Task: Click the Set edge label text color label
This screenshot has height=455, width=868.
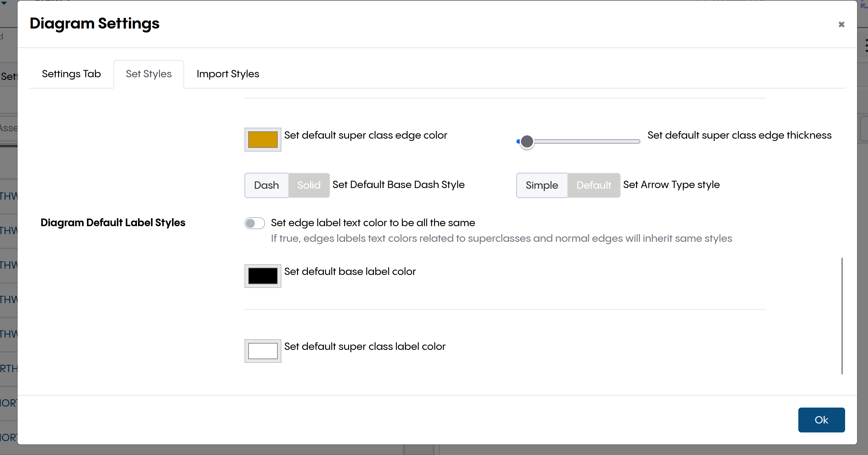Action: point(373,223)
